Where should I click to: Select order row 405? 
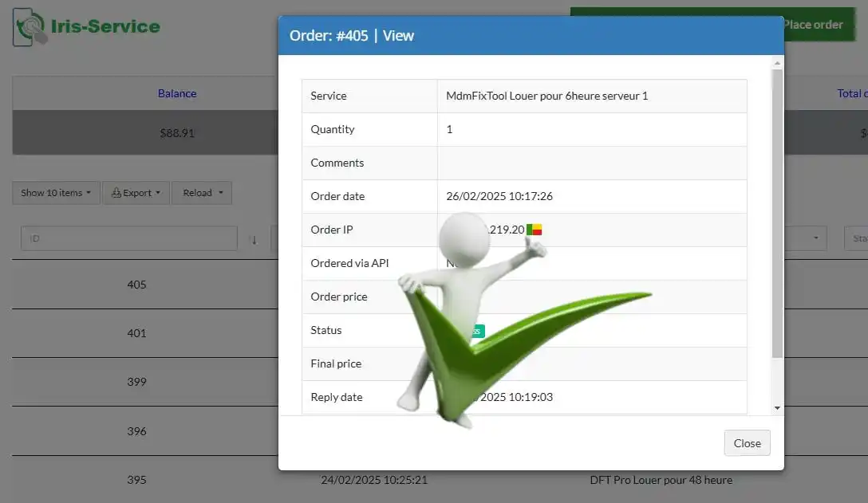click(x=136, y=285)
